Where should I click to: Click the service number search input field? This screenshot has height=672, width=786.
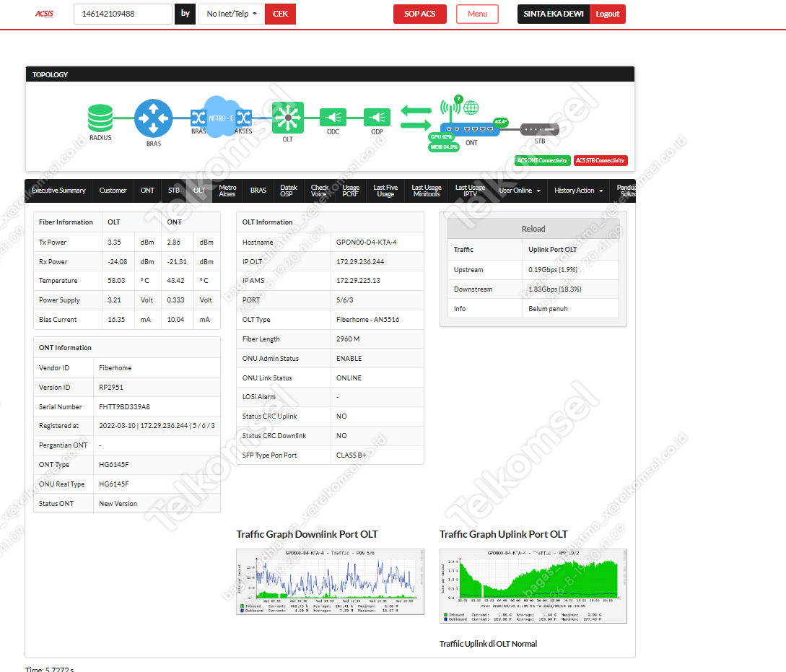(123, 14)
